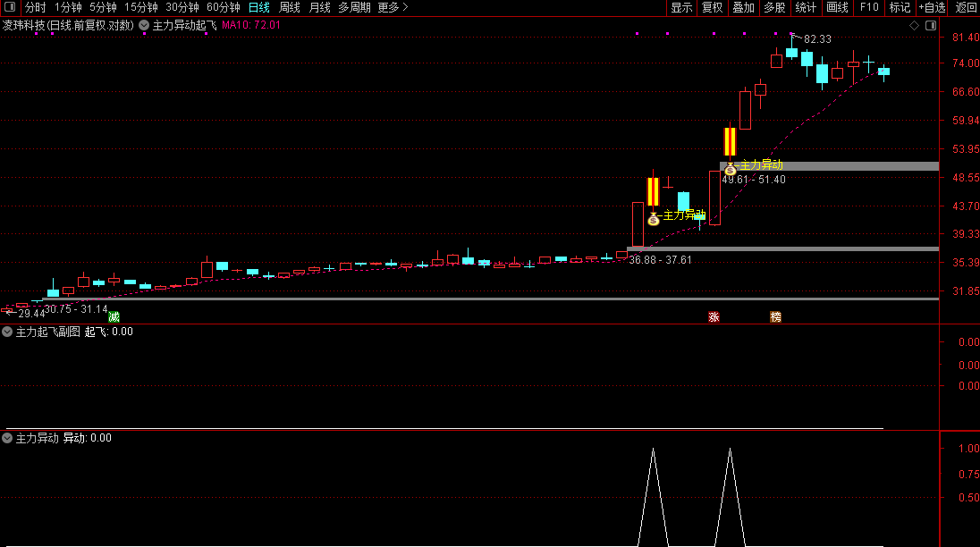This screenshot has width=980, height=547.
Task: Click the 异动: 0.00 value label
Action: [88, 438]
